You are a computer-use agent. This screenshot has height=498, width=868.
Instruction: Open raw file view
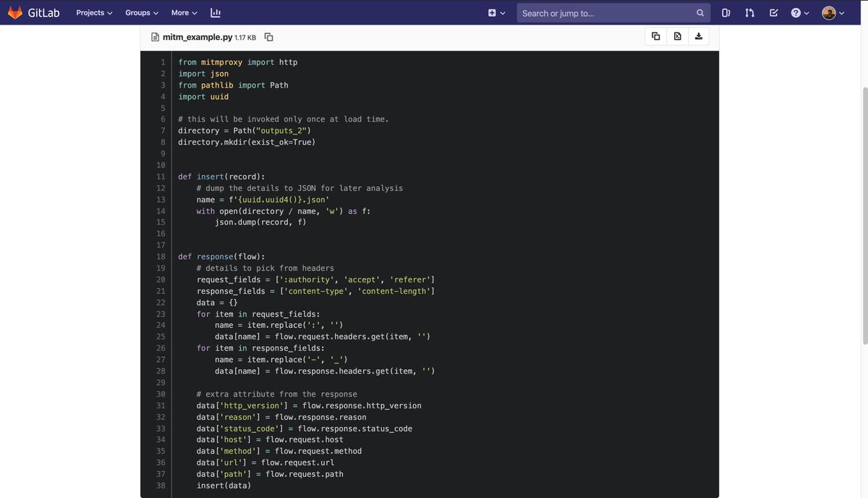pyautogui.click(x=677, y=36)
